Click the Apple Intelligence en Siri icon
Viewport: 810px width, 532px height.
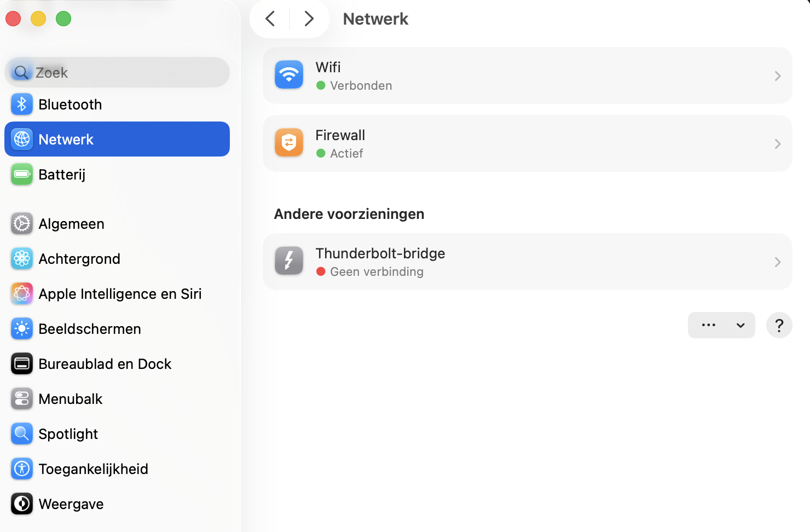pyautogui.click(x=21, y=293)
